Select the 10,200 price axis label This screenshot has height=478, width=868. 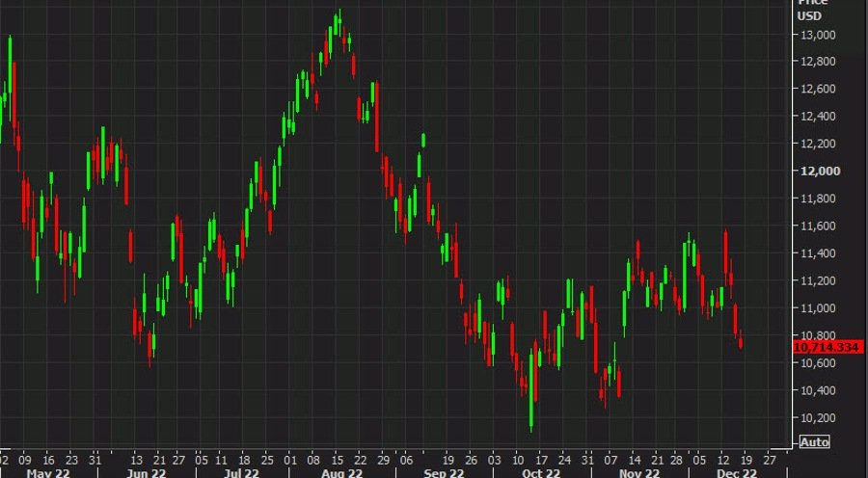818,417
